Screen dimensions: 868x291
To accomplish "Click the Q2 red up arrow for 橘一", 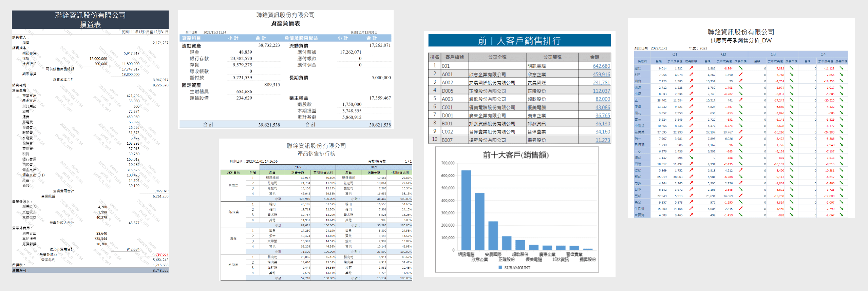I will tap(741, 138).
